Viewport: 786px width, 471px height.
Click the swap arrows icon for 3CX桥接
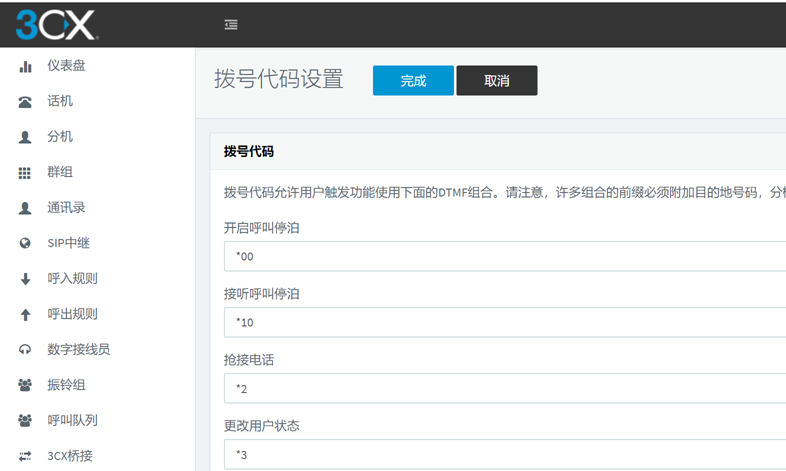tap(25, 456)
